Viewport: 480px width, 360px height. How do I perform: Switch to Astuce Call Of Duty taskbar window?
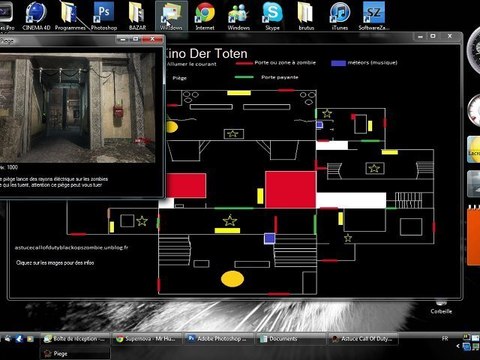pyautogui.click(x=363, y=339)
